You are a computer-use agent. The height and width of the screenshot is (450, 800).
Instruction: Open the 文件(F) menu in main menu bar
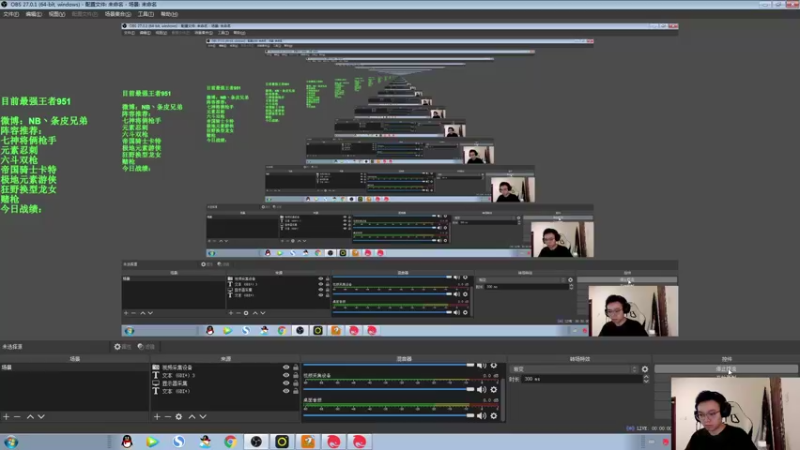pos(11,14)
